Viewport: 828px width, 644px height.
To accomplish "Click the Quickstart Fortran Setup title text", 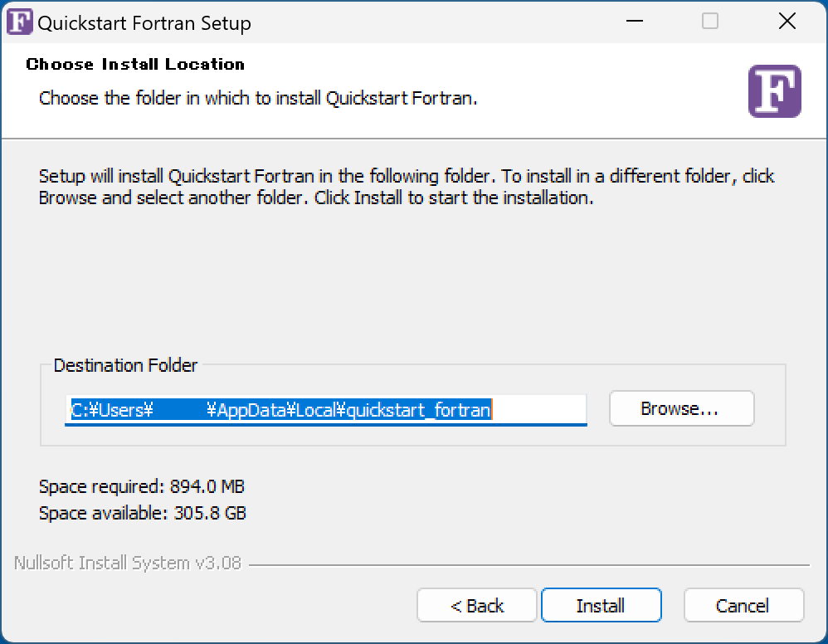I will 143,23.
